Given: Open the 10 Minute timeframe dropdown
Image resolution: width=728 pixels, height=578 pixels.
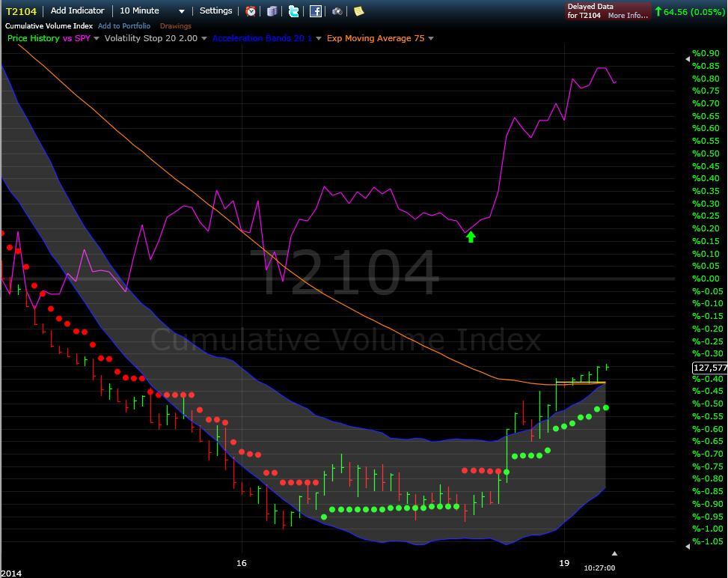Looking at the screenshot, I should click(153, 10).
